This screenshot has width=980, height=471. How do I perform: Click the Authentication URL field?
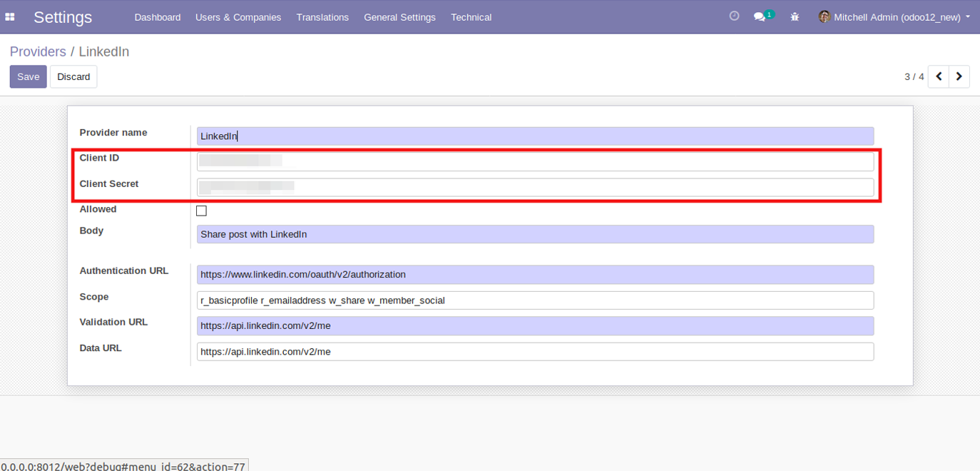pyautogui.click(x=535, y=274)
